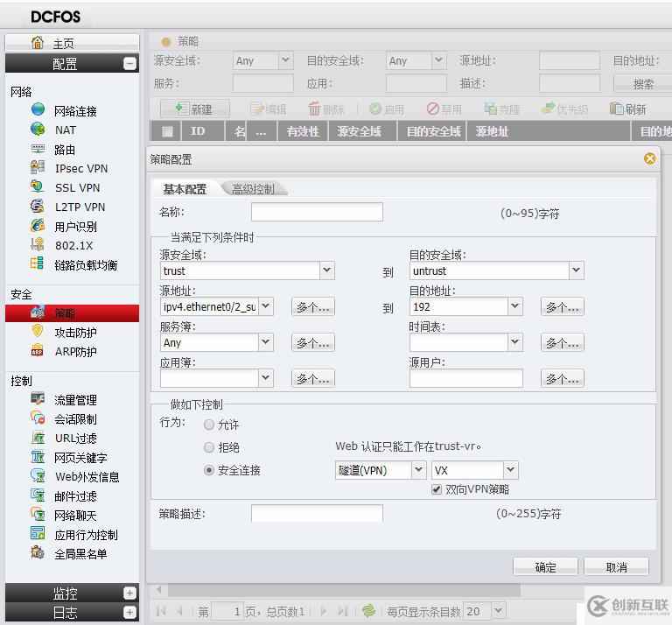Open the 链路负载均衡 icon

[38, 263]
